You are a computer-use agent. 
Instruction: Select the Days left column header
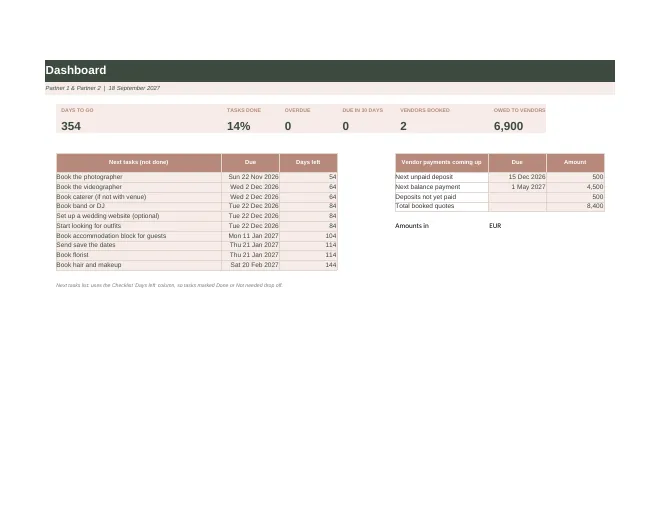tap(308, 162)
